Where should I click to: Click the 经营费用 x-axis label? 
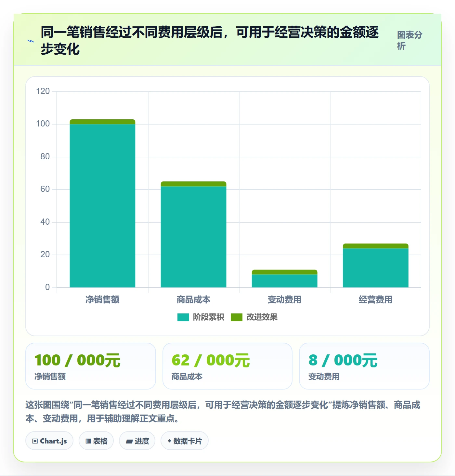tap(375, 299)
